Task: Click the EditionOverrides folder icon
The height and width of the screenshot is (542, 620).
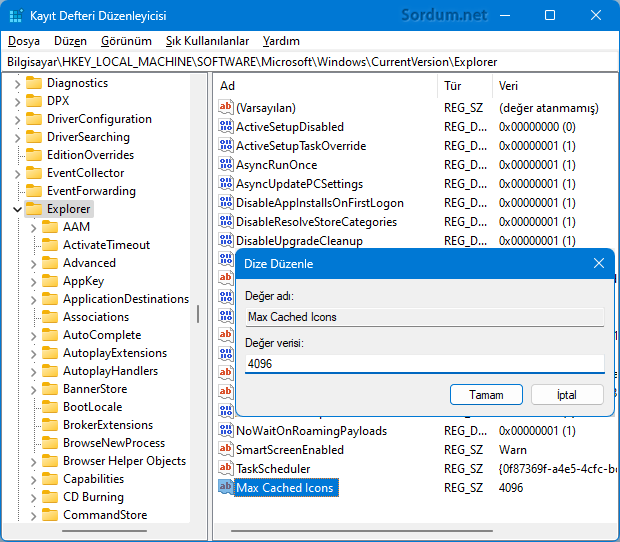Action: pos(34,155)
